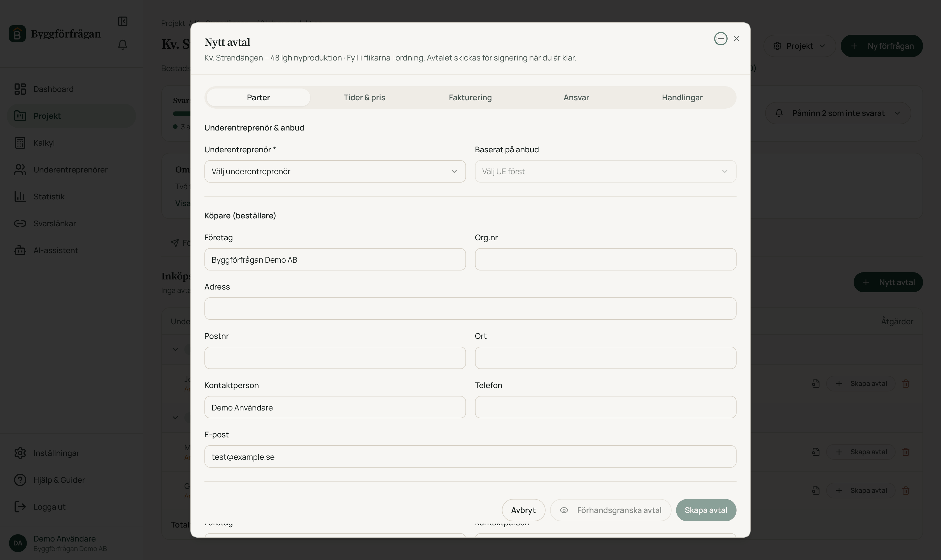Click Avbryt button
Viewport: 941px width, 560px height.
[523, 510]
